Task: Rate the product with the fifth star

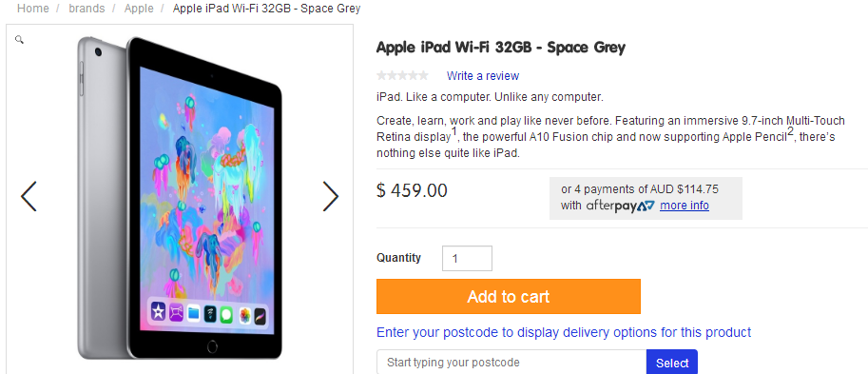Action: click(x=423, y=75)
